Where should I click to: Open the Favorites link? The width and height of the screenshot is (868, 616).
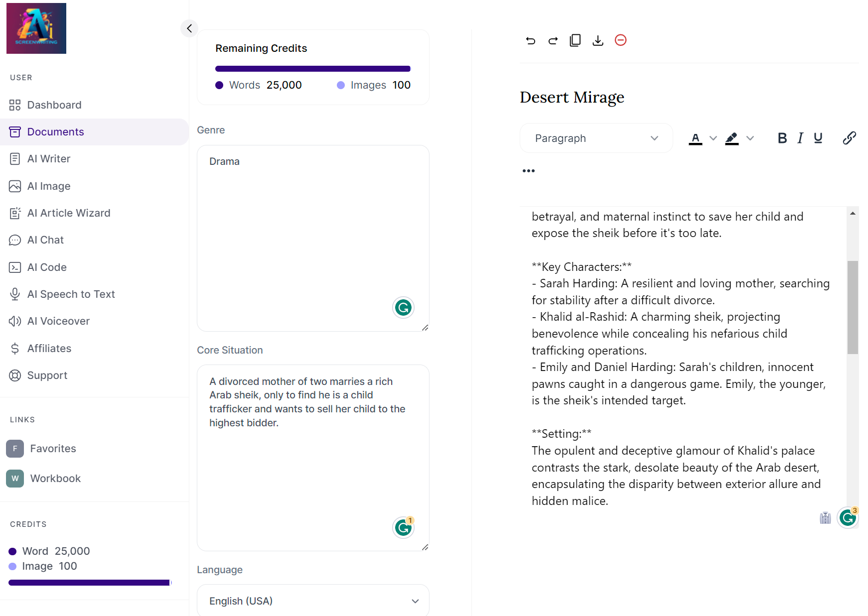click(x=53, y=449)
